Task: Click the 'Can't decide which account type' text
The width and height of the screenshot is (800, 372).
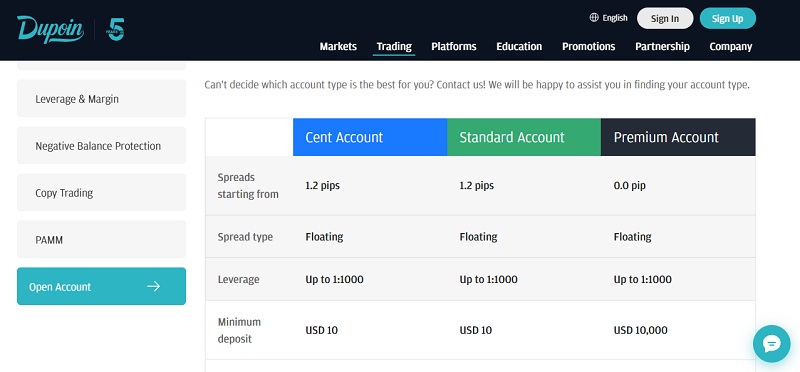Action: click(477, 85)
